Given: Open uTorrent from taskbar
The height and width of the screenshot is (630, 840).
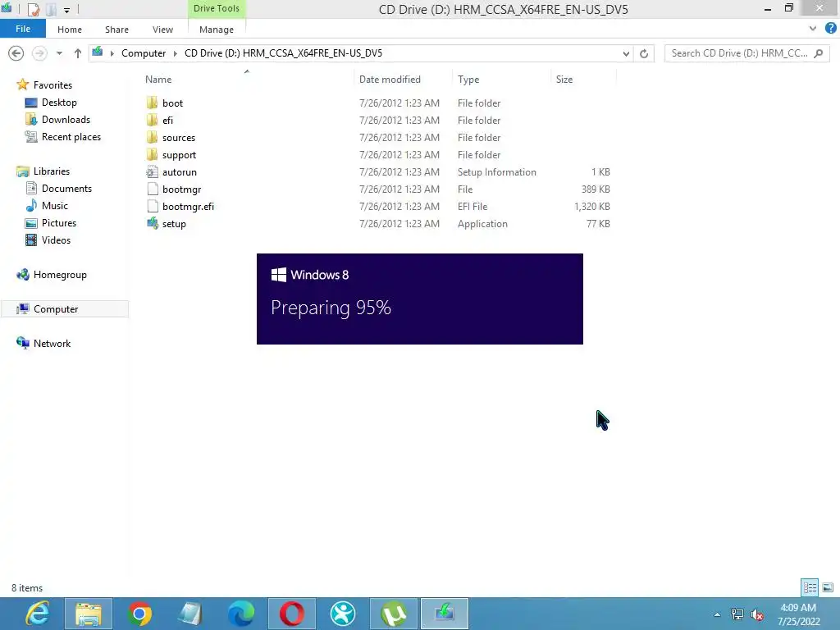Looking at the screenshot, I should point(394,614).
